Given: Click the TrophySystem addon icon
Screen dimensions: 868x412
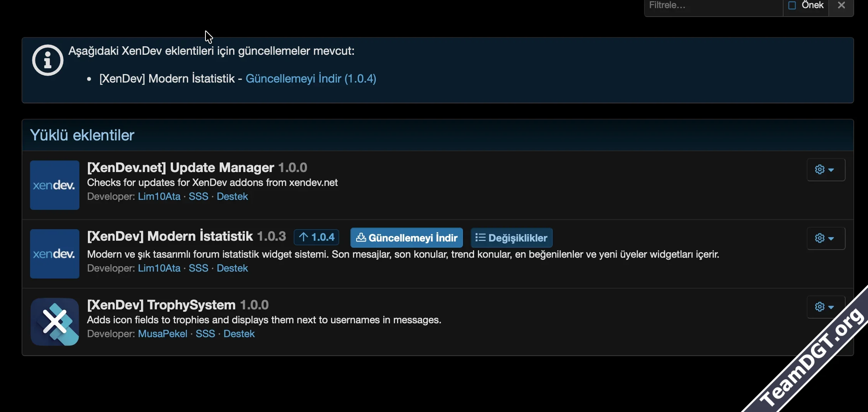Looking at the screenshot, I should [x=54, y=322].
